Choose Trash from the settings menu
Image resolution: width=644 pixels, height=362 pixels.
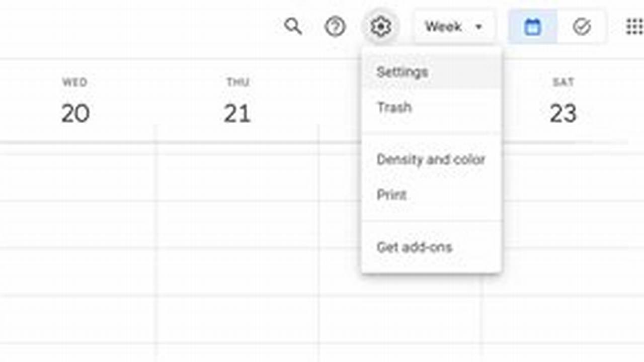pos(393,108)
